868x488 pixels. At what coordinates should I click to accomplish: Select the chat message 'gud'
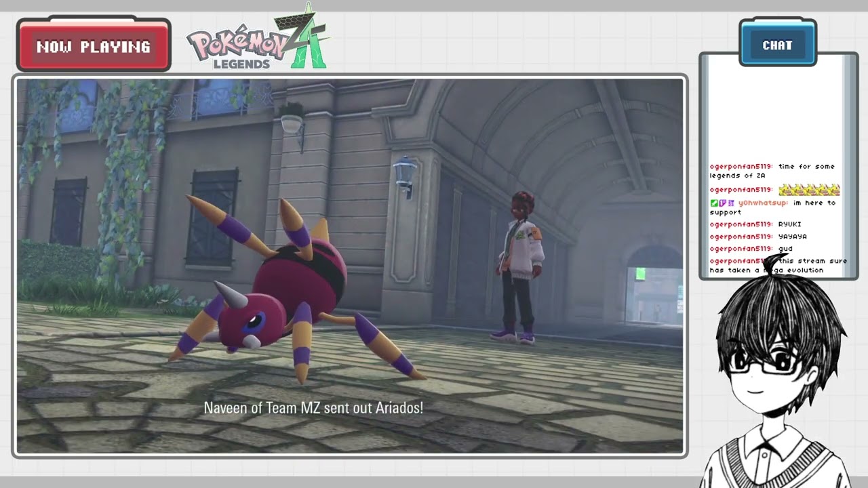tap(785, 249)
